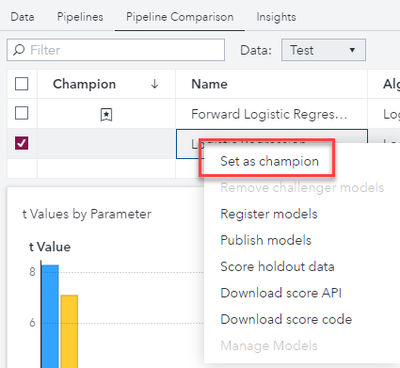Click the yellow bar in t Value chart
The height and width of the screenshot is (368, 400).
point(69,331)
